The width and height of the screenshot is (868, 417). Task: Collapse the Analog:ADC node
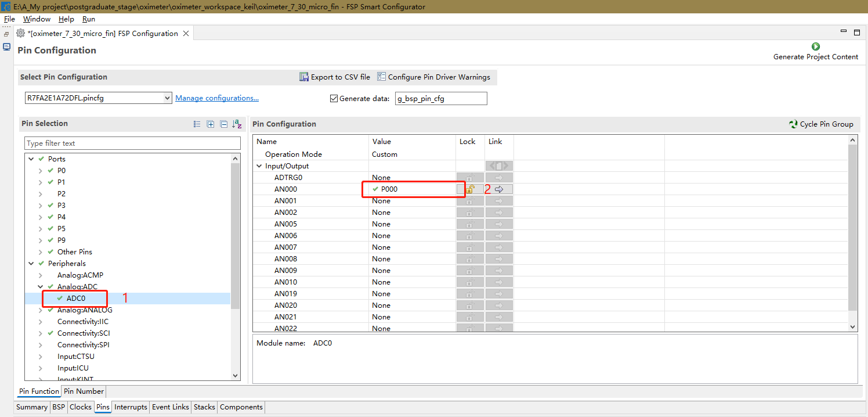[40, 286]
